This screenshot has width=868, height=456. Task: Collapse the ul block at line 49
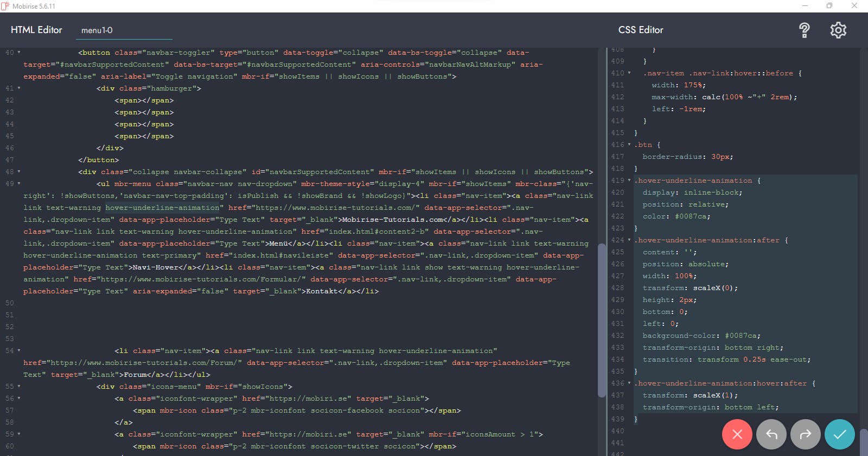(19, 184)
